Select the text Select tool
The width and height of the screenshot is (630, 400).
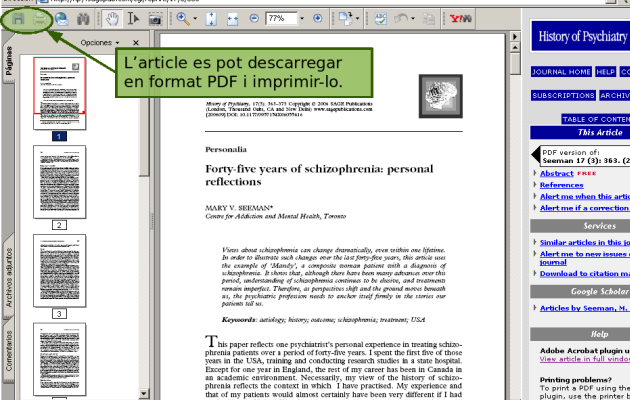coord(133,19)
